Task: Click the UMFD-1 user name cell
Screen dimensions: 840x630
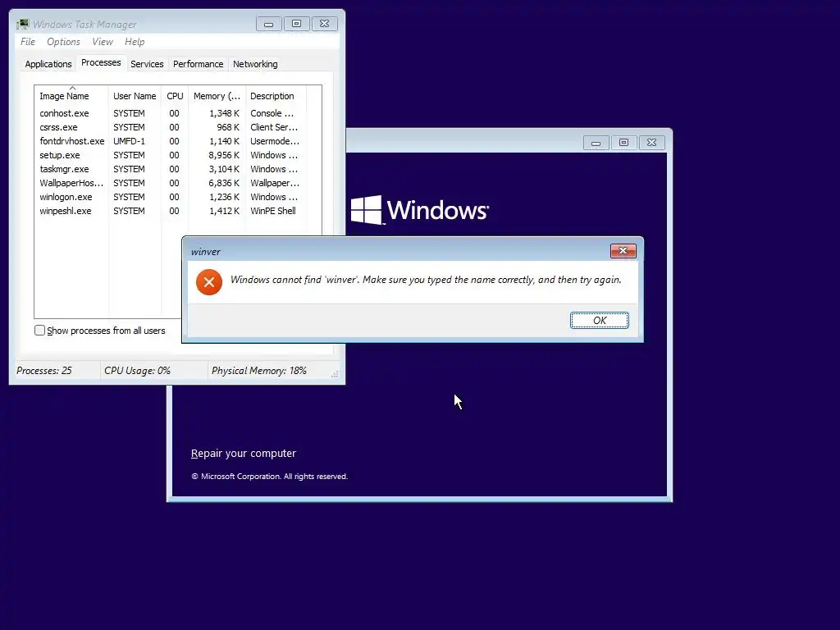Action: 129,141
